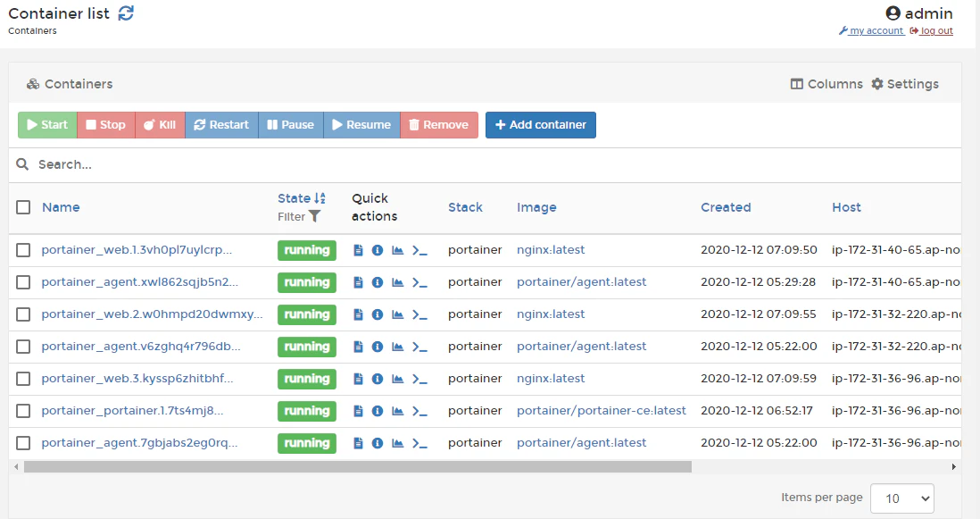
Task: Open the portainer/portainer-ce:latest image link
Action: (602, 411)
